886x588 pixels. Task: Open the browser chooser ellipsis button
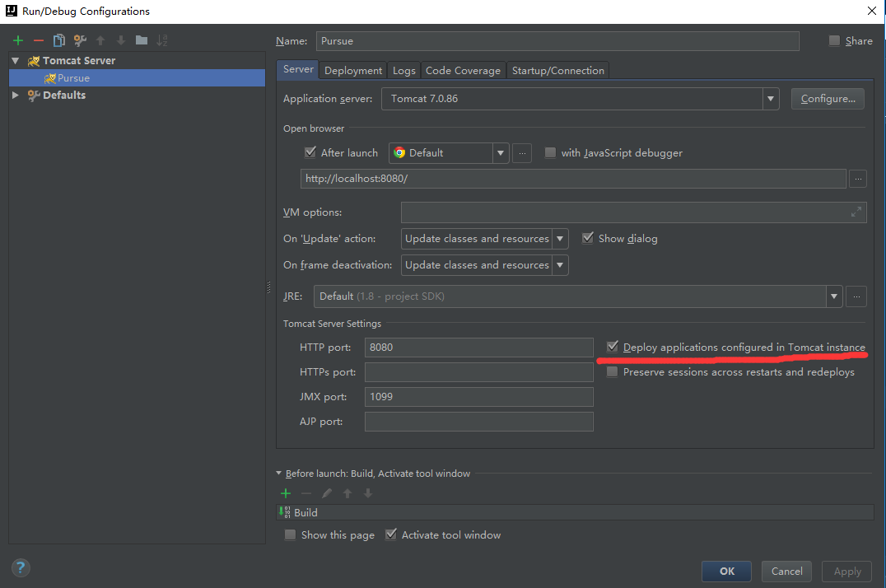[x=522, y=152]
